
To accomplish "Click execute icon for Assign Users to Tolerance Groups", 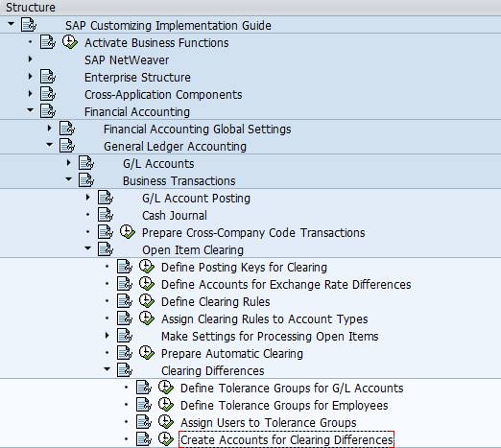I will (x=166, y=422).
